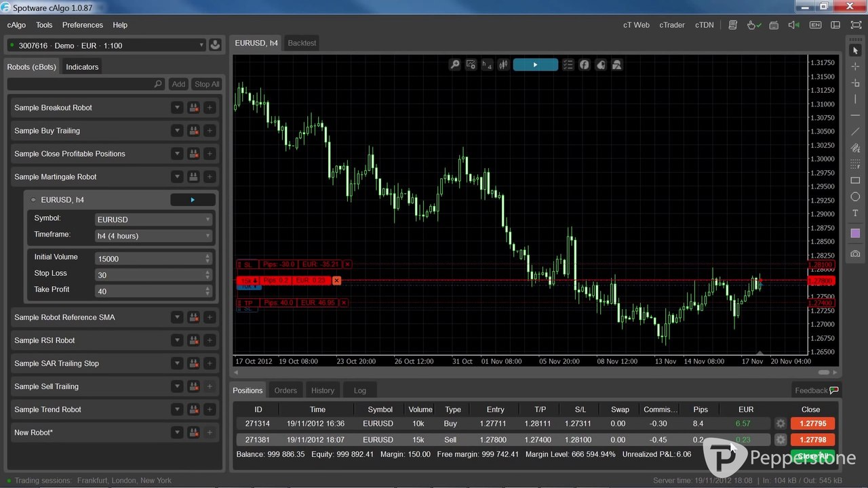Click the chart horizontal scrollbar thumb
Screen dimensions: 868x488
(x=824, y=372)
